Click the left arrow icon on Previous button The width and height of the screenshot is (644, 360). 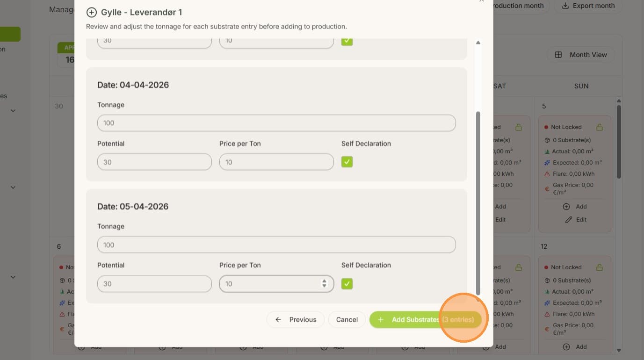[x=278, y=320]
